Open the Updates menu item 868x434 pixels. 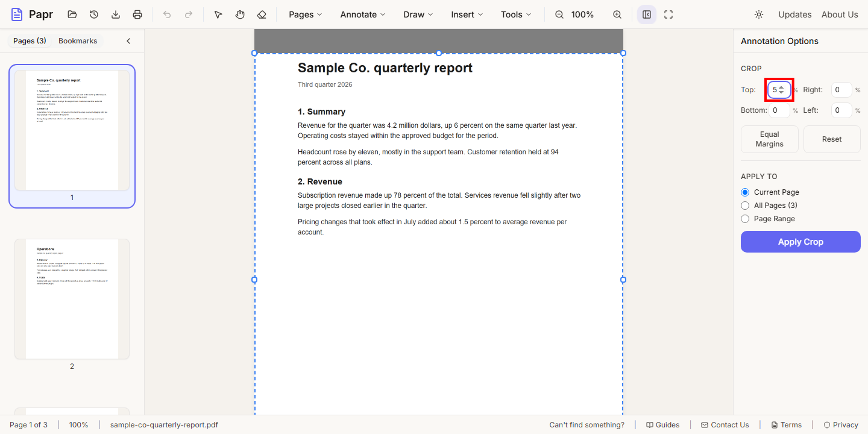(794, 14)
